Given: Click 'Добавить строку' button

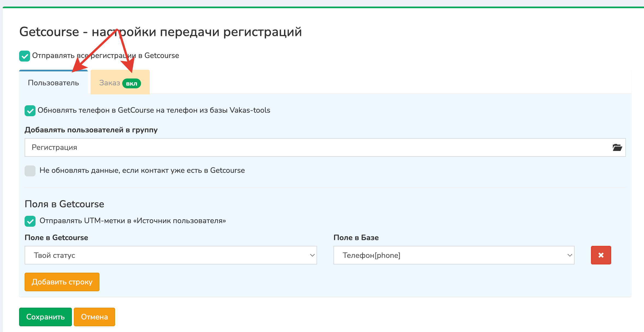Looking at the screenshot, I should click(x=62, y=282).
